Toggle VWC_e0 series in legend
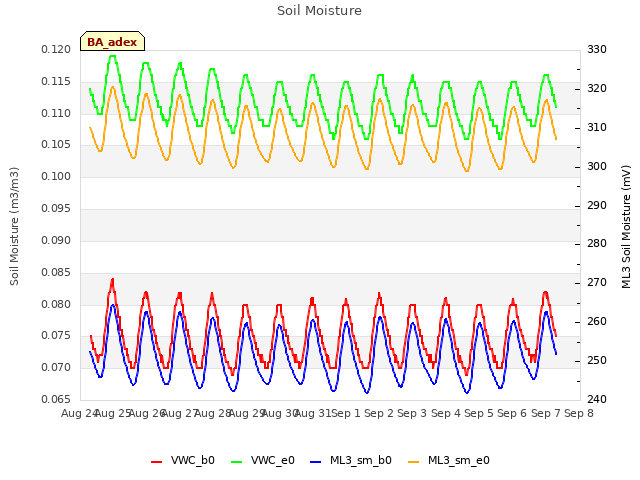The width and height of the screenshot is (640, 480). click(x=262, y=461)
